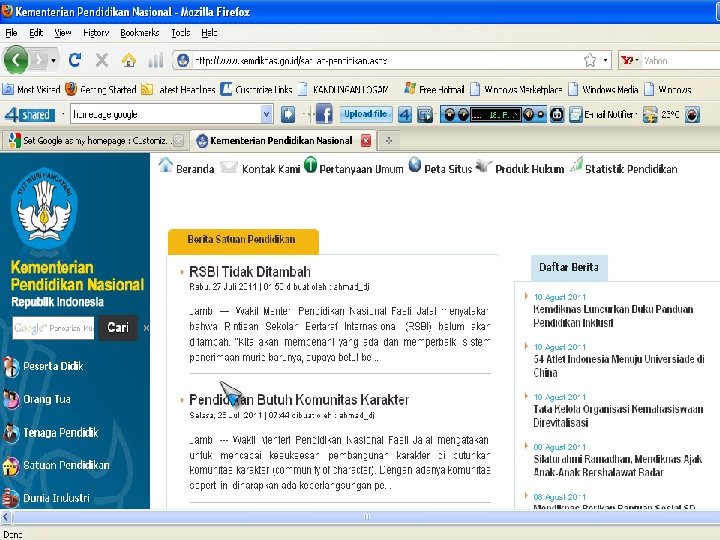Select the Berita Satuan Pendidikan tab
This screenshot has width=720, height=540.
click(243, 240)
